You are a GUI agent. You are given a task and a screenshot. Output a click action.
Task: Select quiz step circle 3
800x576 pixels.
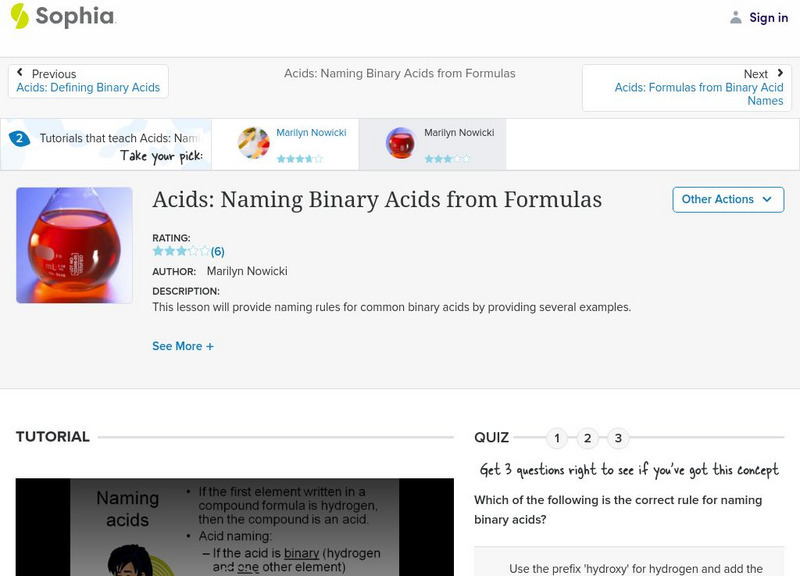point(617,437)
